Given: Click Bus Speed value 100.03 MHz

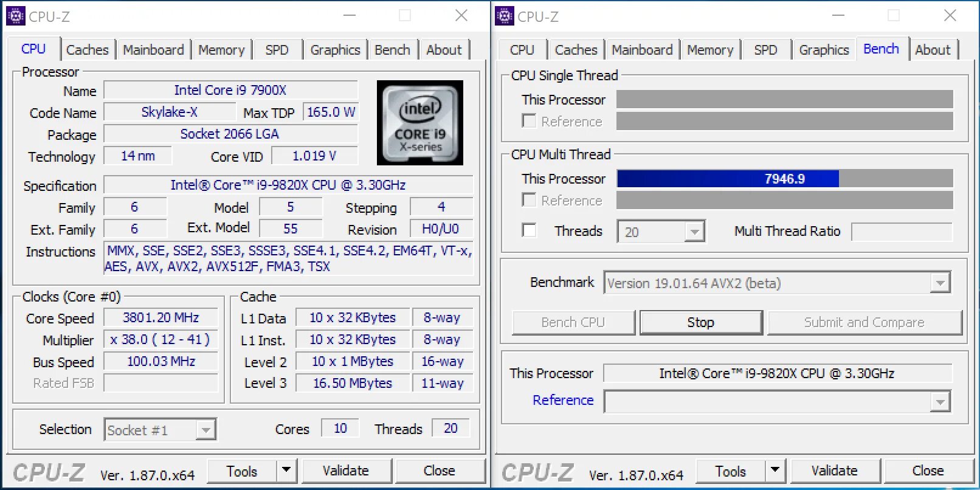Looking at the screenshot, I should tap(161, 361).
